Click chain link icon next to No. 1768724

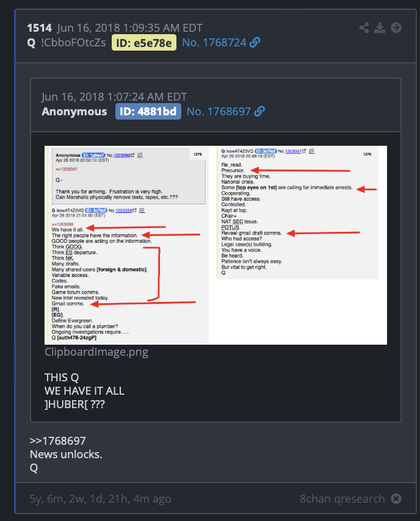pyautogui.click(x=255, y=43)
